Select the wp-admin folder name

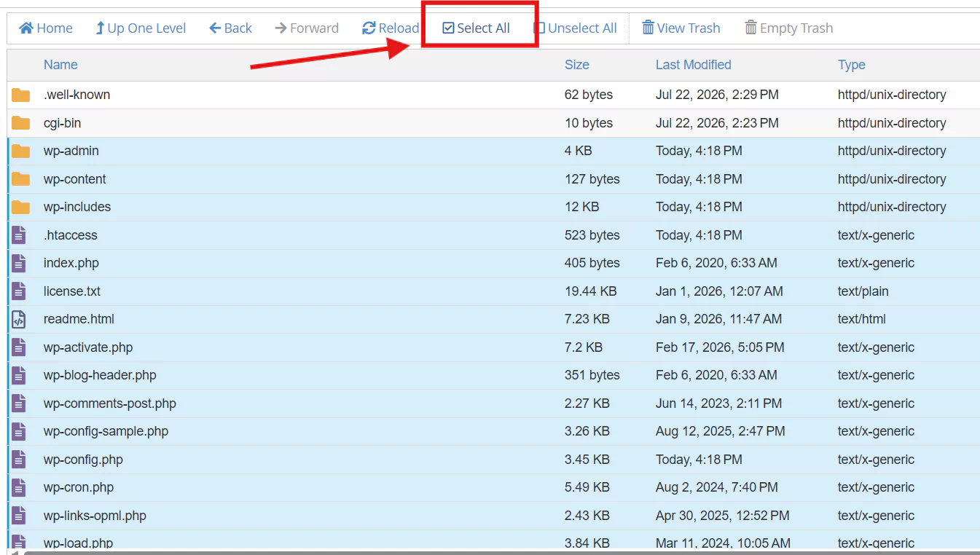click(71, 151)
